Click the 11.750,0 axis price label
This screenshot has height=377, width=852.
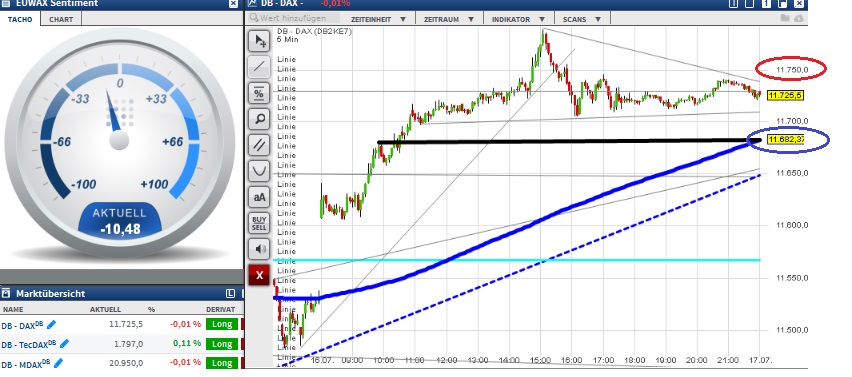792,70
